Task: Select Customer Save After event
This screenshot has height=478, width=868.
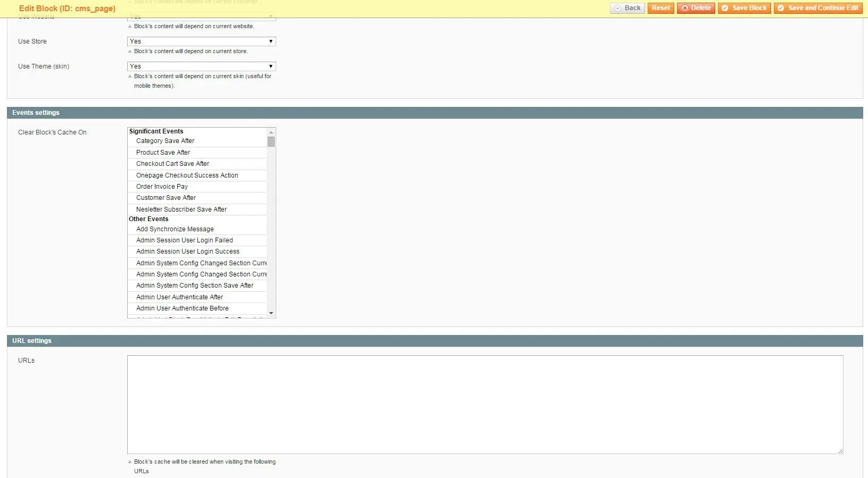Action: pyautogui.click(x=166, y=198)
